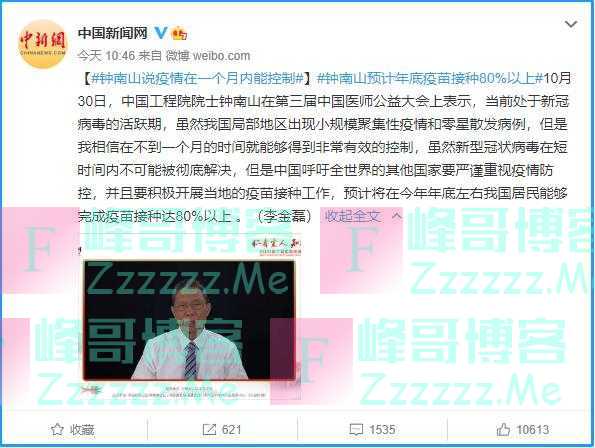Click the 中国新闻网 account name
The height and width of the screenshot is (448, 595).
pyautogui.click(x=112, y=33)
